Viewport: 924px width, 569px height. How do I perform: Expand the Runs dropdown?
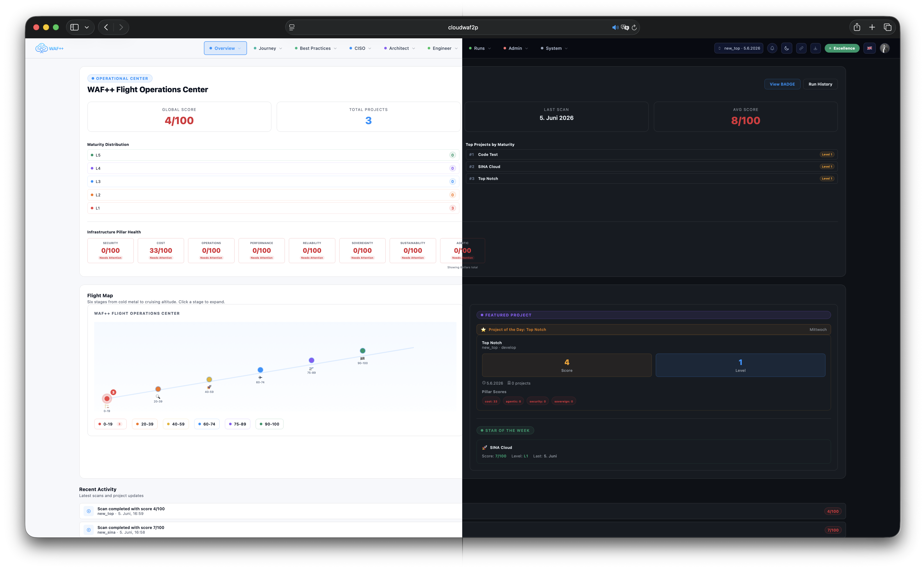(480, 48)
